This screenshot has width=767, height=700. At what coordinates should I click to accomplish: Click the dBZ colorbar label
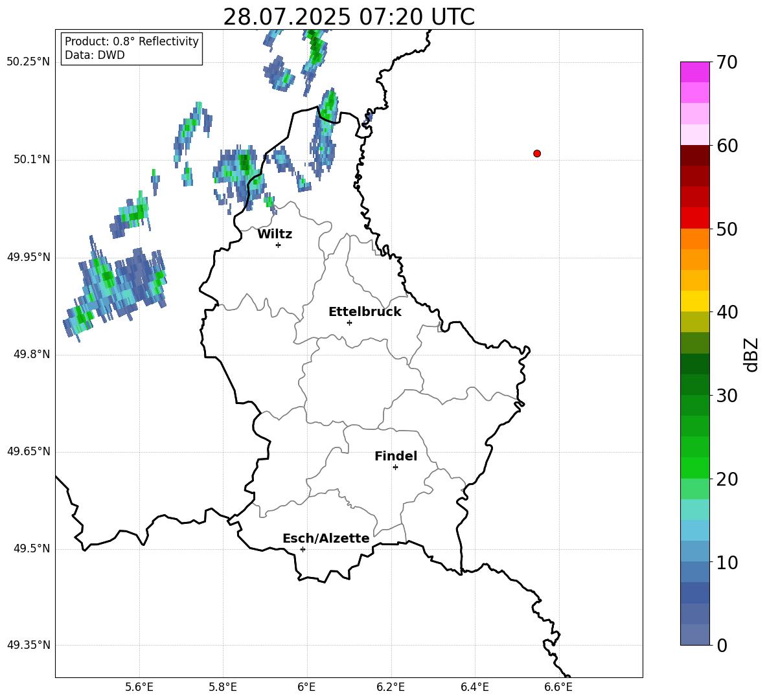(752, 354)
